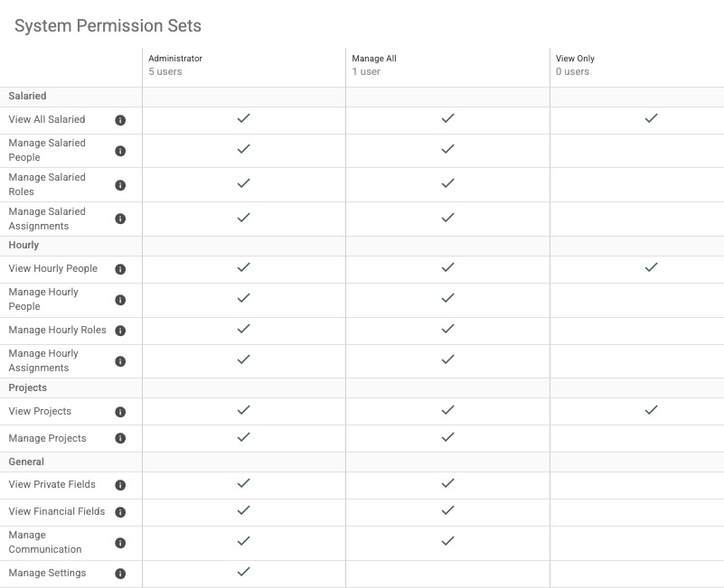This screenshot has height=588, width=724.
Task: Open info icon for Manage Hourly Roles
Action: (120, 331)
